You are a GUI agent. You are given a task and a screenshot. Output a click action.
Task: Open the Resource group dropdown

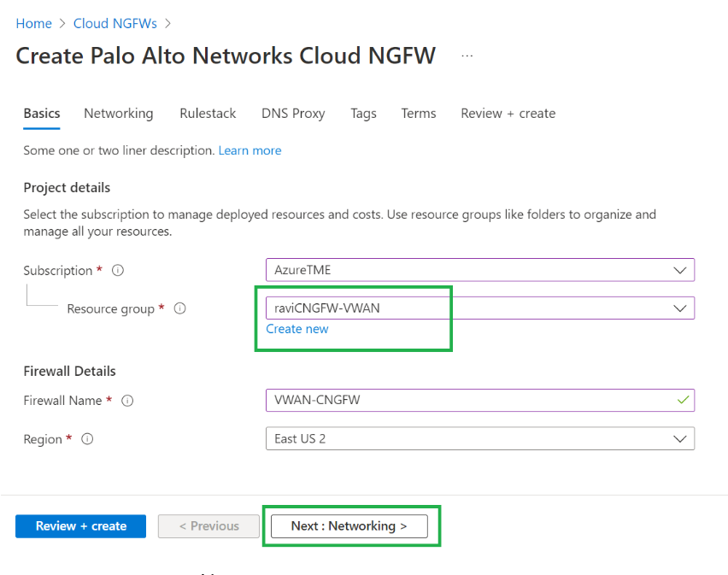pos(680,308)
